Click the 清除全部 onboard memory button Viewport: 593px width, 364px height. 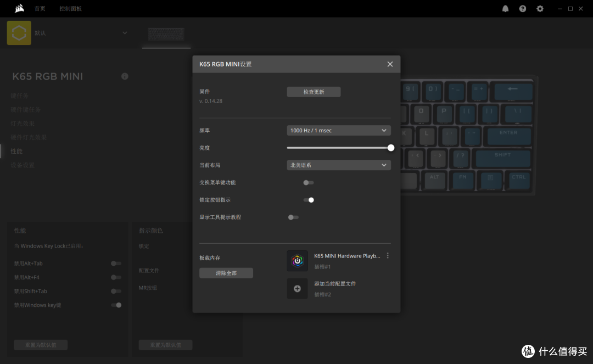pyautogui.click(x=226, y=273)
